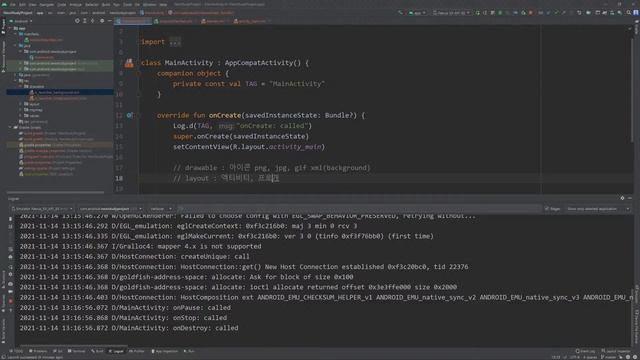Click the Rerun app icon in toolbar
640x360 pixels.
[x=477, y=13]
